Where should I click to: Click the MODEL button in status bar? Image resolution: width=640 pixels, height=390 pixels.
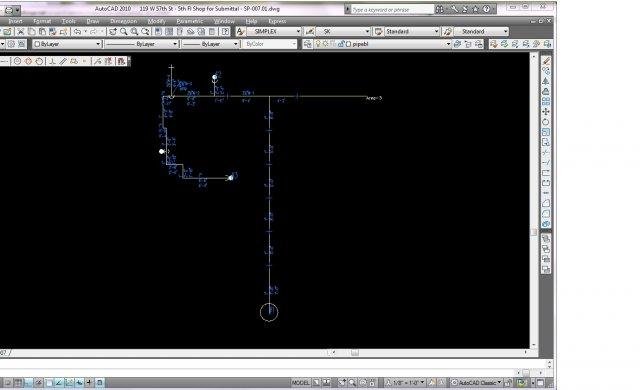click(x=300, y=383)
